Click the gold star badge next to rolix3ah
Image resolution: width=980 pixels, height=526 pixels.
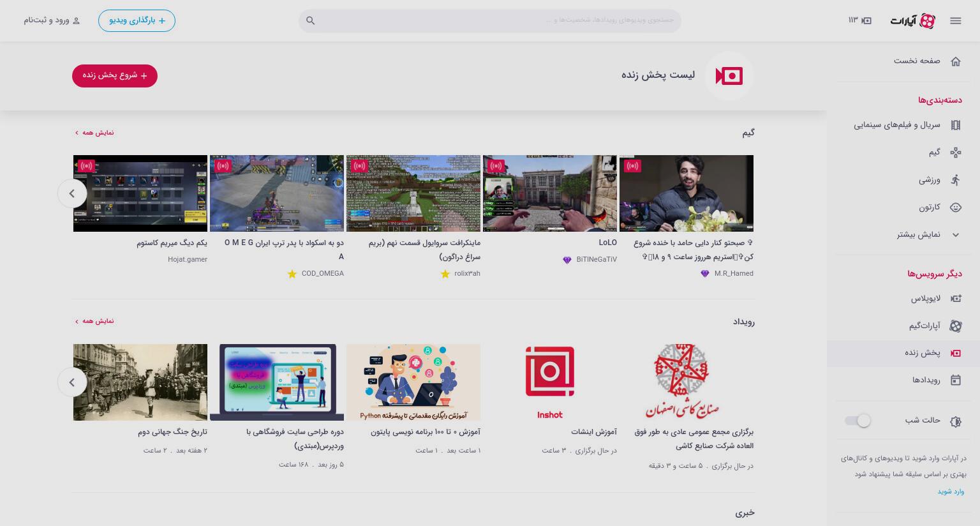[445, 274]
